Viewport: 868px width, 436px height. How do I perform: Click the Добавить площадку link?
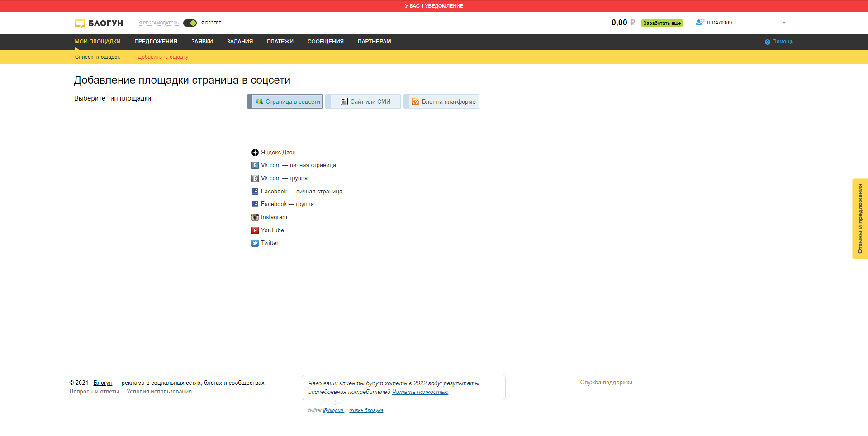point(161,57)
